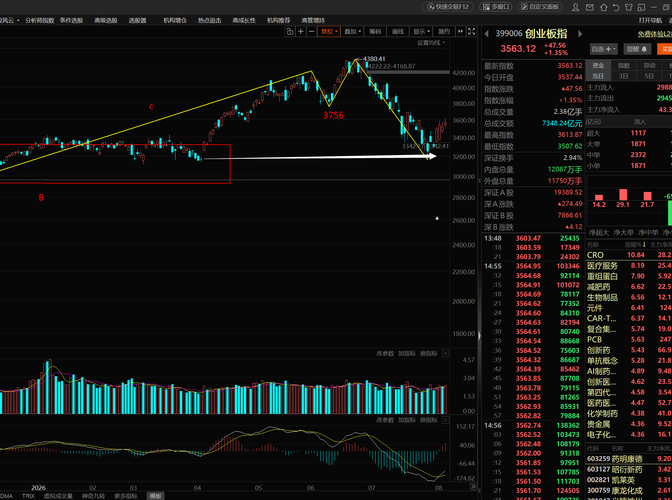Click the 提醒 alert bell button
The width and height of the screenshot is (672, 500).
[x=637, y=49]
